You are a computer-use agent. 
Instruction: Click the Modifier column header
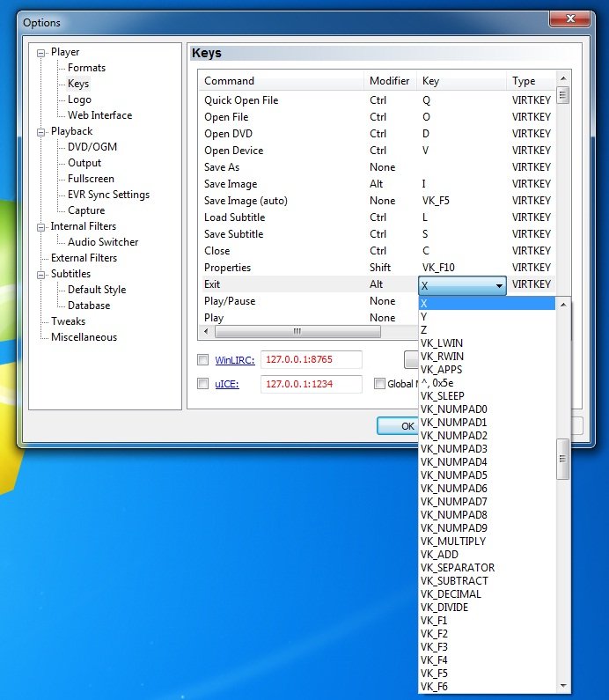[x=391, y=81]
